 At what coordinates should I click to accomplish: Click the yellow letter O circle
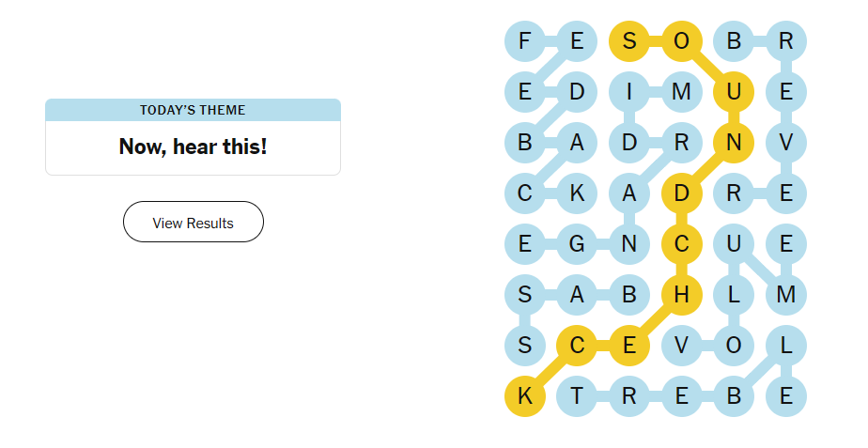(x=682, y=40)
